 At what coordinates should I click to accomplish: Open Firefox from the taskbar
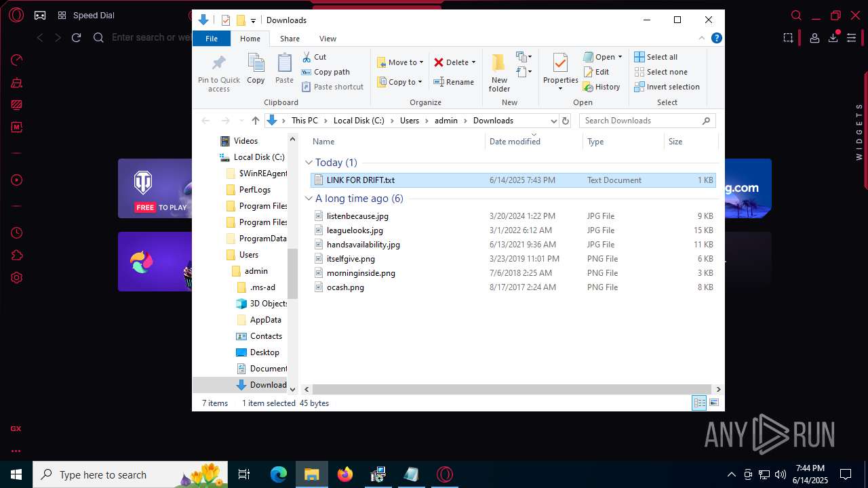coord(345,474)
